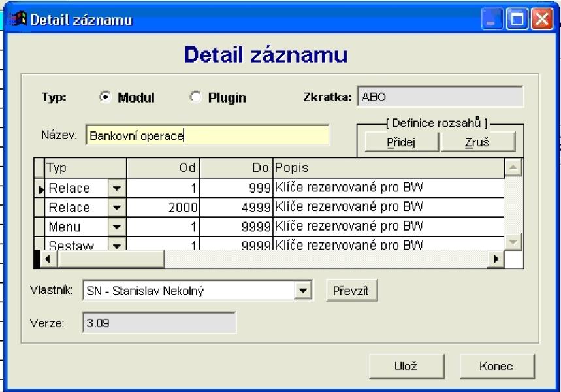This screenshot has height=392, width=561.
Task: Click the Konec button
Action: [x=497, y=366]
